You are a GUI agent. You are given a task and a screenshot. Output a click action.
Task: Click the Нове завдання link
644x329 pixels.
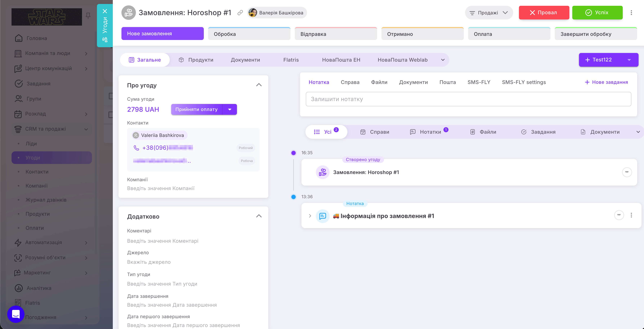(606, 82)
